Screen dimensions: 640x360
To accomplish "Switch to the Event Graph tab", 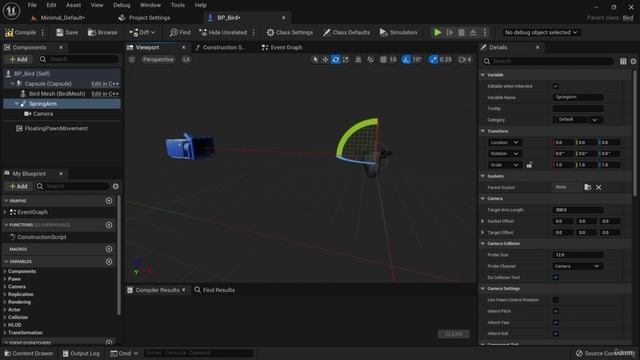I will (282, 47).
